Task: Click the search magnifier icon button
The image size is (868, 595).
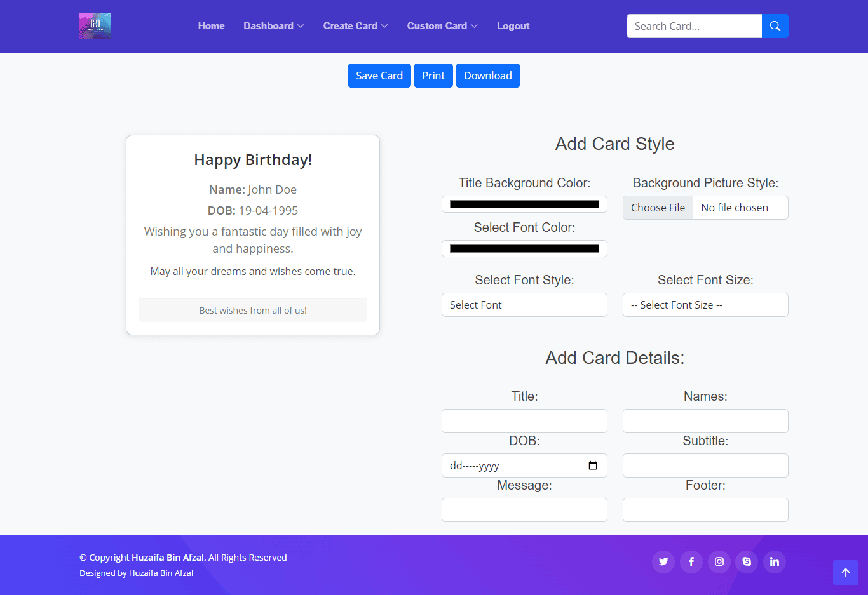Action: point(775,26)
